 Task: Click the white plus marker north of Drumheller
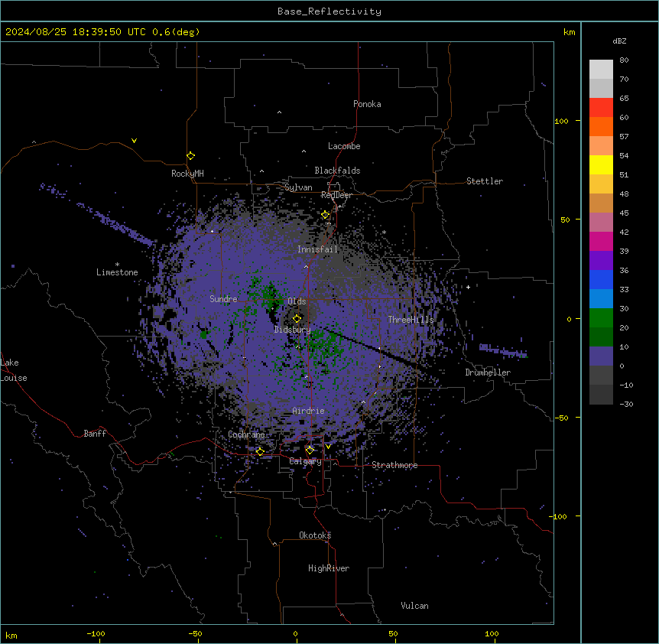point(468,287)
